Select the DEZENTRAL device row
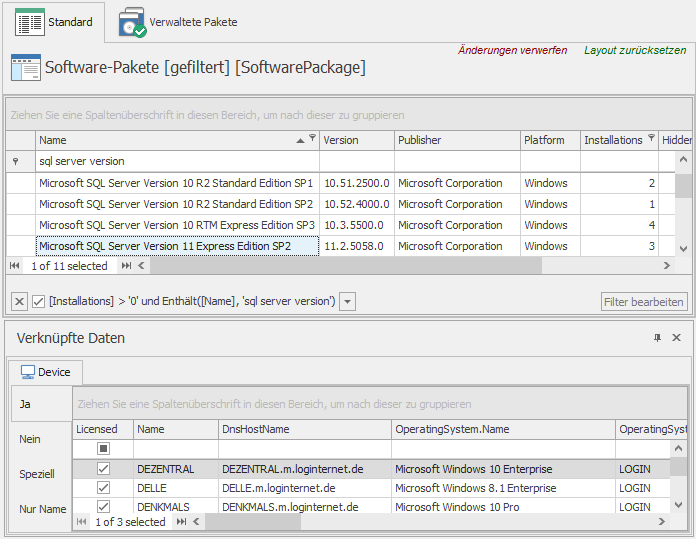This screenshot has width=696, height=539. pyautogui.click(x=371, y=469)
